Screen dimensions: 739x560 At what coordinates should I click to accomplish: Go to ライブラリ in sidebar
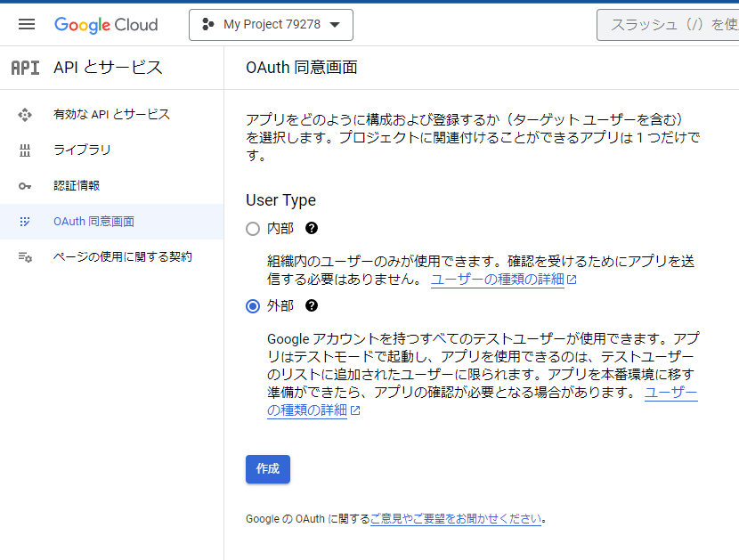pos(111,150)
